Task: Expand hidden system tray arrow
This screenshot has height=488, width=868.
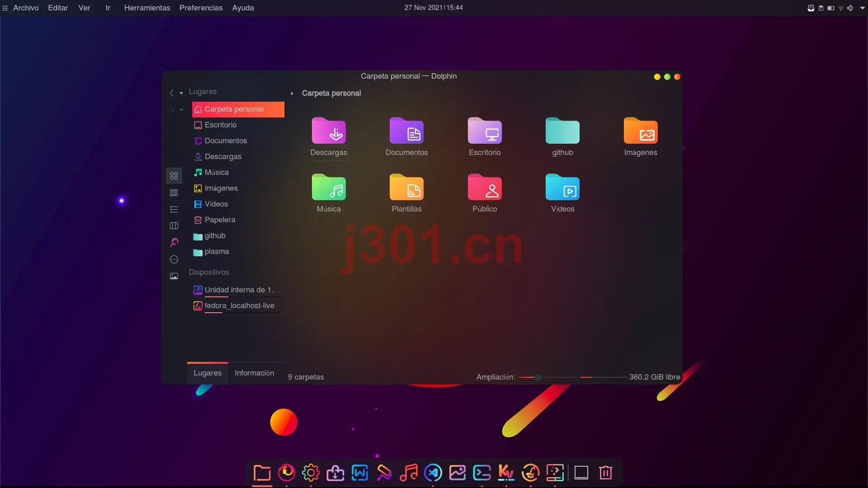Action: coord(862,8)
